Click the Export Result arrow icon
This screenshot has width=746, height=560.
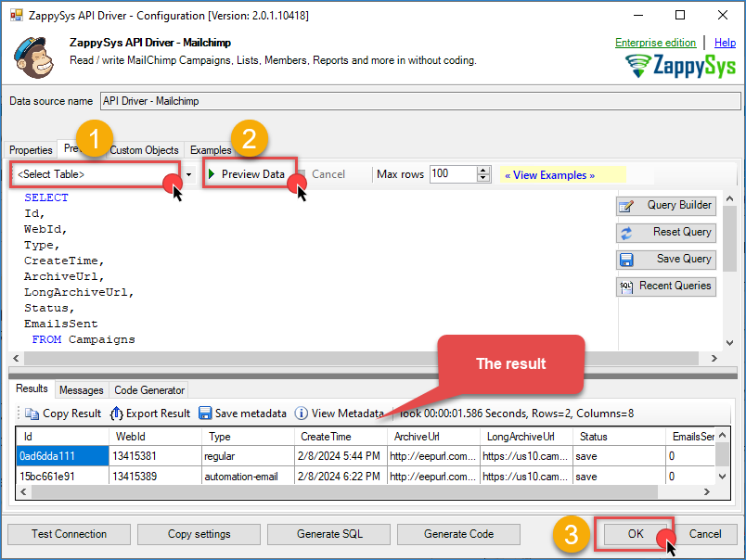(x=116, y=414)
